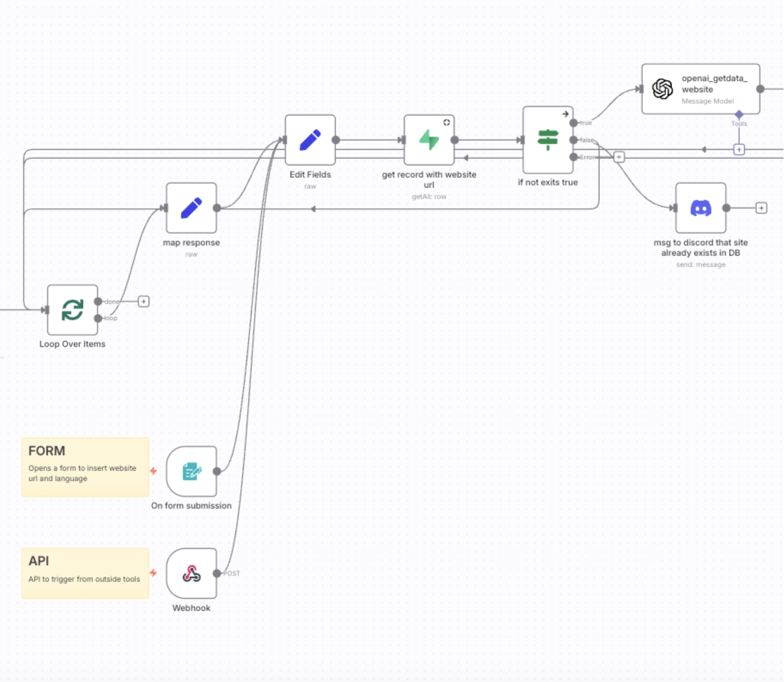Select the 'if not exits true' node
This screenshot has height=682, width=784.
[x=548, y=140]
